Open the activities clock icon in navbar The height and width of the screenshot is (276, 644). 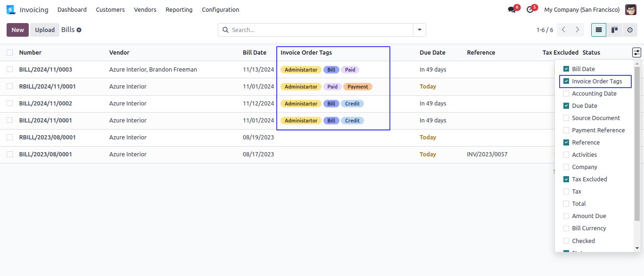pos(530,10)
